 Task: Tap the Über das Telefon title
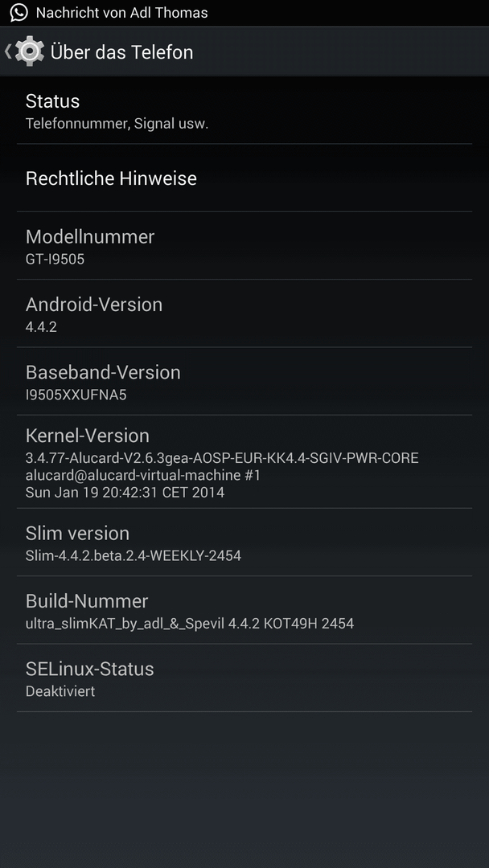coord(121,52)
